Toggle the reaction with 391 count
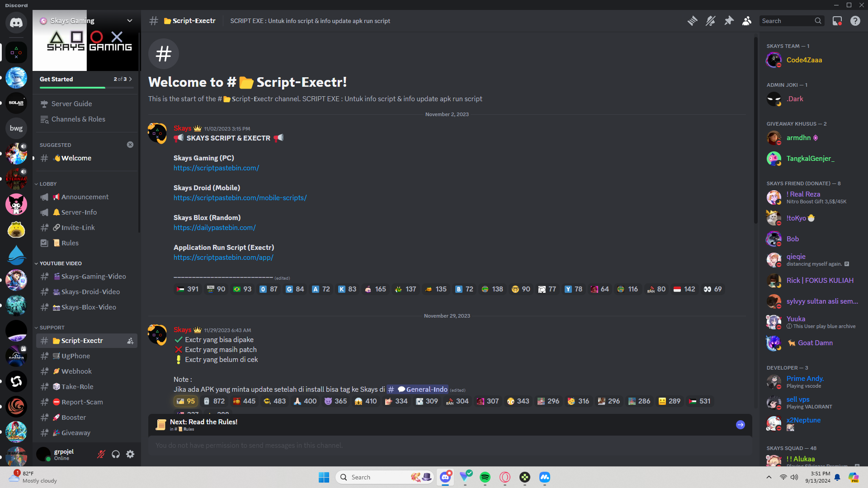 188,289
